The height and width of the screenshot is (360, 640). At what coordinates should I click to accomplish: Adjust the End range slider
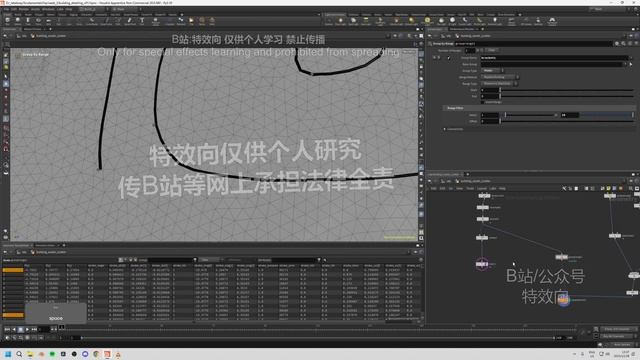(566, 96)
